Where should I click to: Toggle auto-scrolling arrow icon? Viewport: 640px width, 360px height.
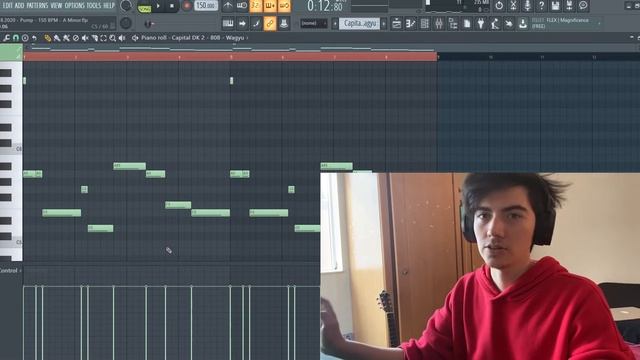[242, 24]
